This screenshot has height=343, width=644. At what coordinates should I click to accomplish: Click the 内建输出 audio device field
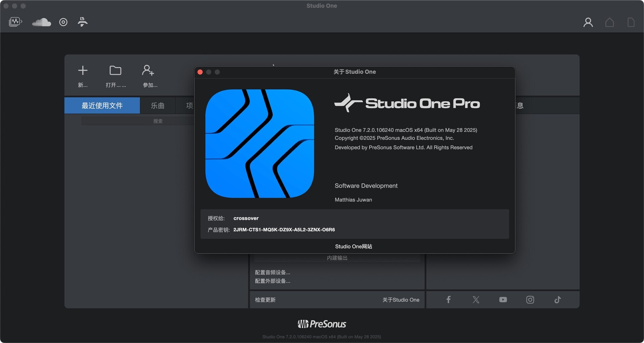tap(337, 258)
